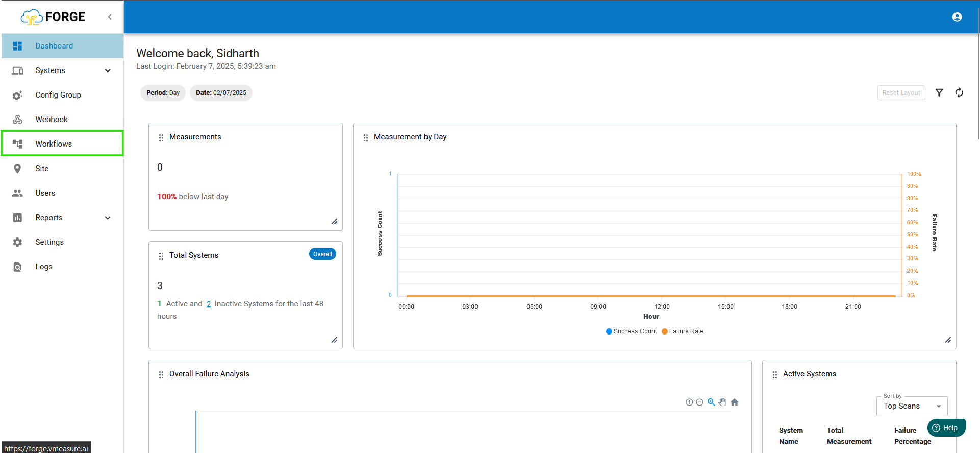
Task: Click the Overall badge on Total Systems
Action: (322, 254)
